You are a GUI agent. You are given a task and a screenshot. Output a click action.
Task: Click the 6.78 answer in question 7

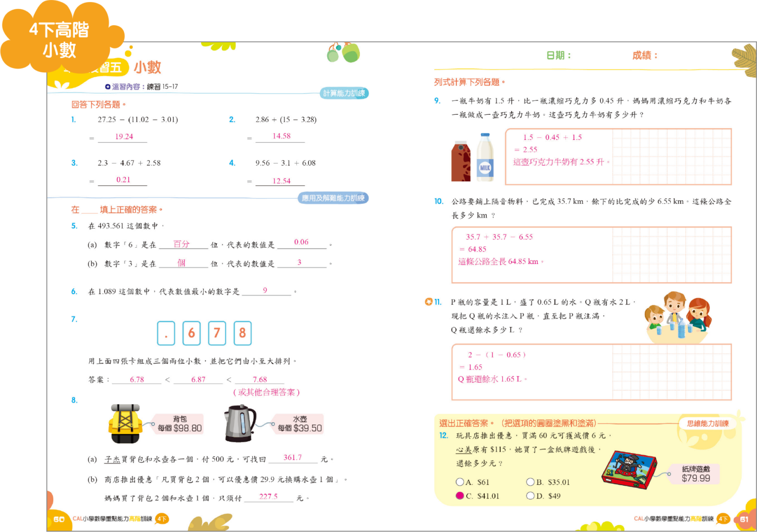click(137, 379)
